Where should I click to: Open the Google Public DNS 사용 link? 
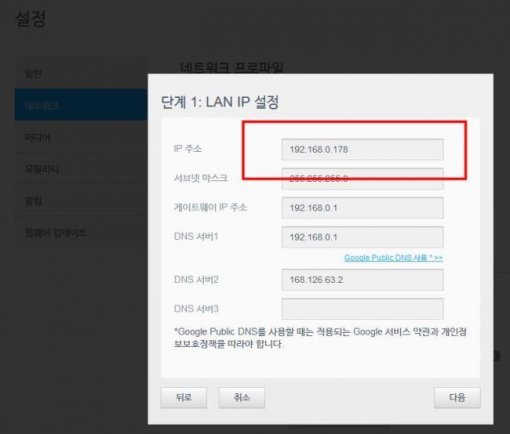pos(393,258)
